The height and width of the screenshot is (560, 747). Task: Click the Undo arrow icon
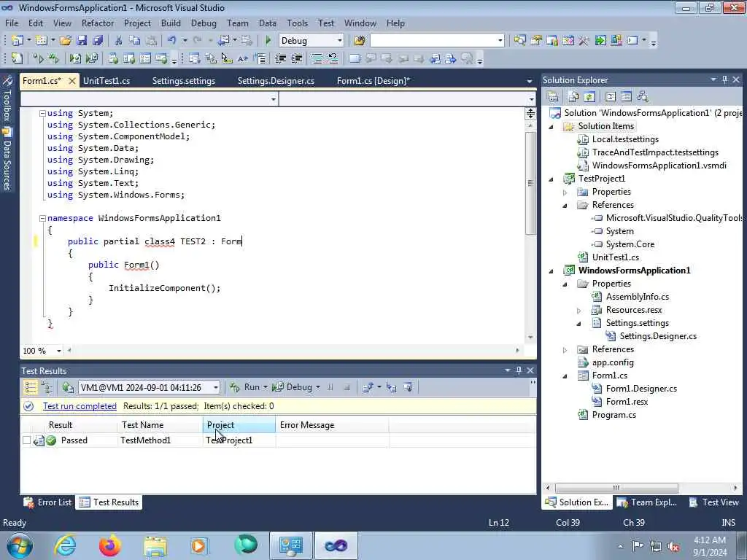[171, 41]
